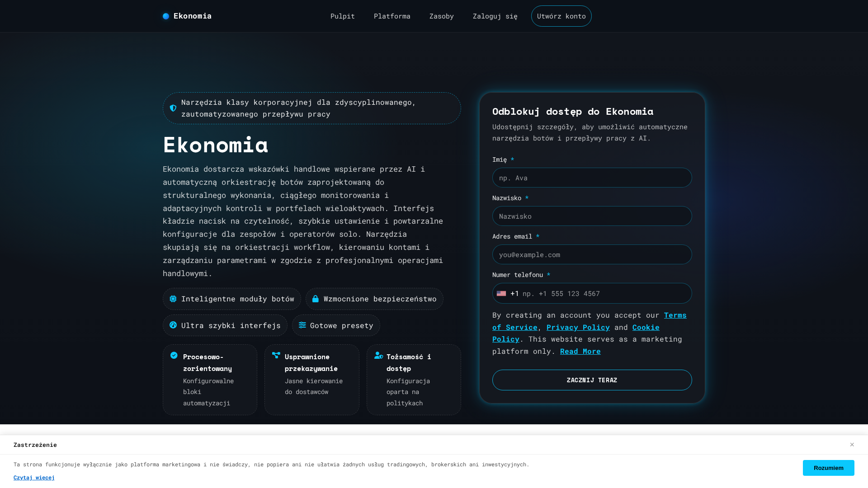Viewport: 868px width, 488px height.
Task: Click the large Ekonomia page heading
Action: (x=216, y=145)
